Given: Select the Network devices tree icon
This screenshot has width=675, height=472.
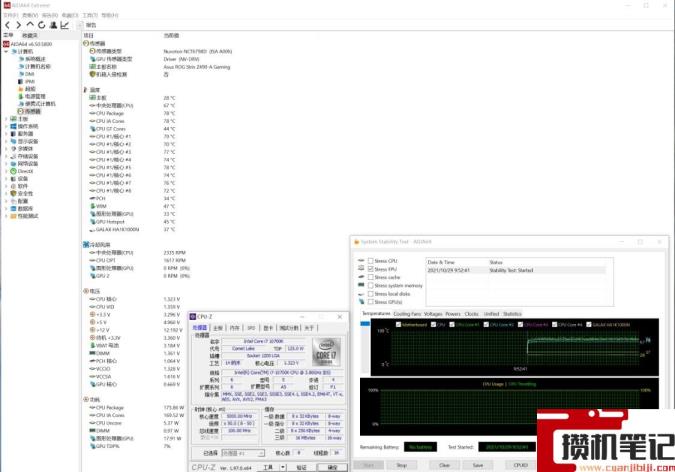Looking at the screenshot, I should (x=13, y=164).
